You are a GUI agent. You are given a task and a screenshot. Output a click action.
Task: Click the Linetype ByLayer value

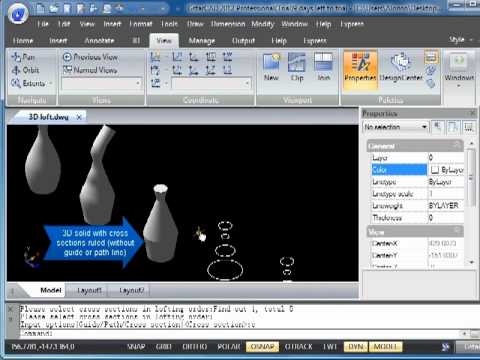tap(446, 182)
